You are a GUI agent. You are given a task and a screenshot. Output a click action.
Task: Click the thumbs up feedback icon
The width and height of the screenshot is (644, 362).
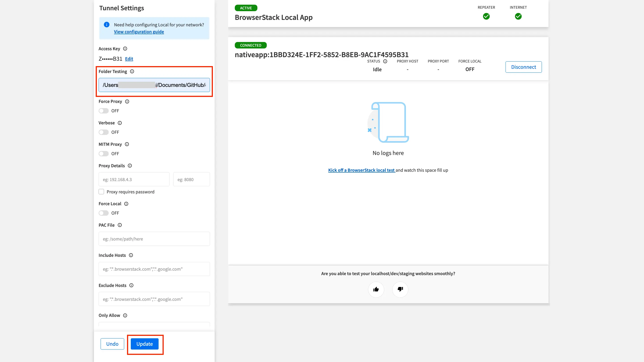(x=376, y=289)
